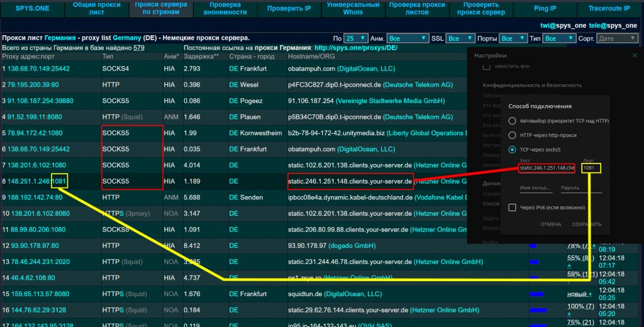
Task: Switch to Traceroute IP tab
Action: (x=609, y=8)
